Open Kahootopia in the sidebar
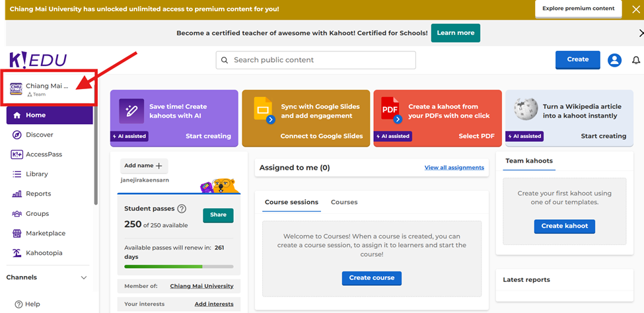 (x=45, y=253)
